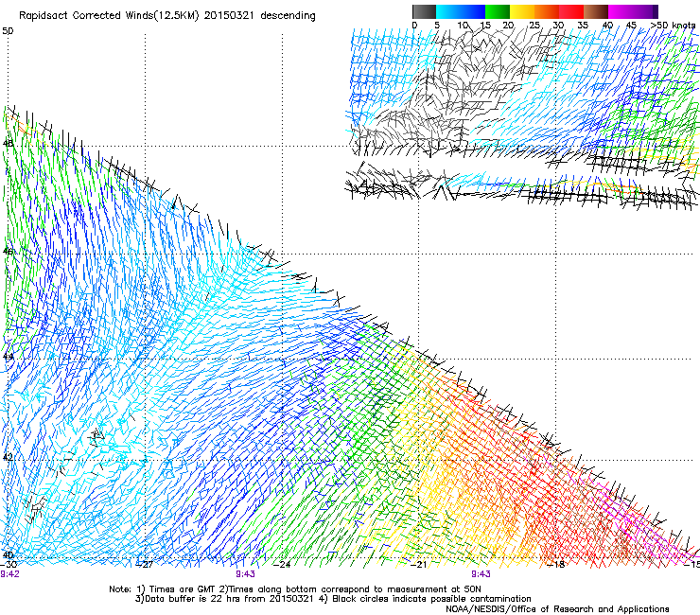Viewport: 700px width, 615px height.
Task: Click the purple '9:43' near longitude -24
Action: [x=245, y=574]
